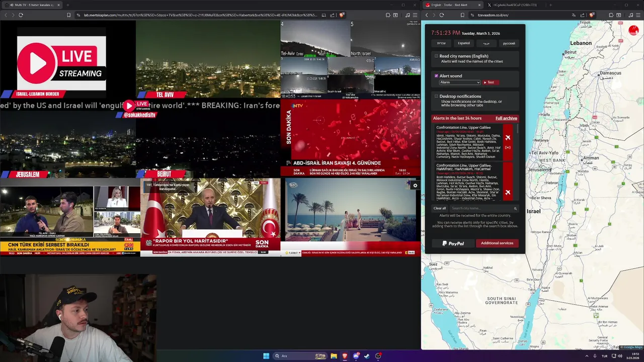Click the TUR keyboard language indicator
644x362 pixels.
(x=604, y=356)
